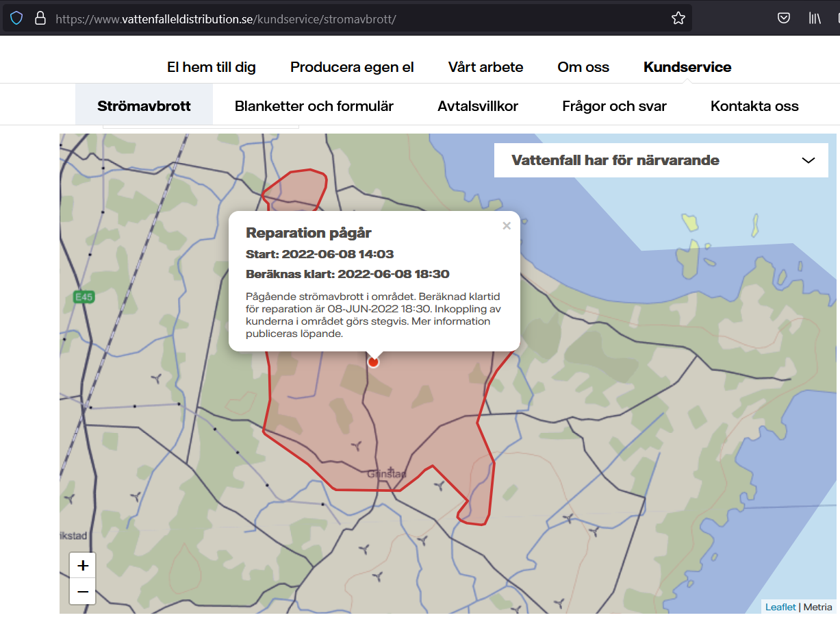The image size is (840, 624).
Task: Go to Blanketter och formulär
Action: 314,106
